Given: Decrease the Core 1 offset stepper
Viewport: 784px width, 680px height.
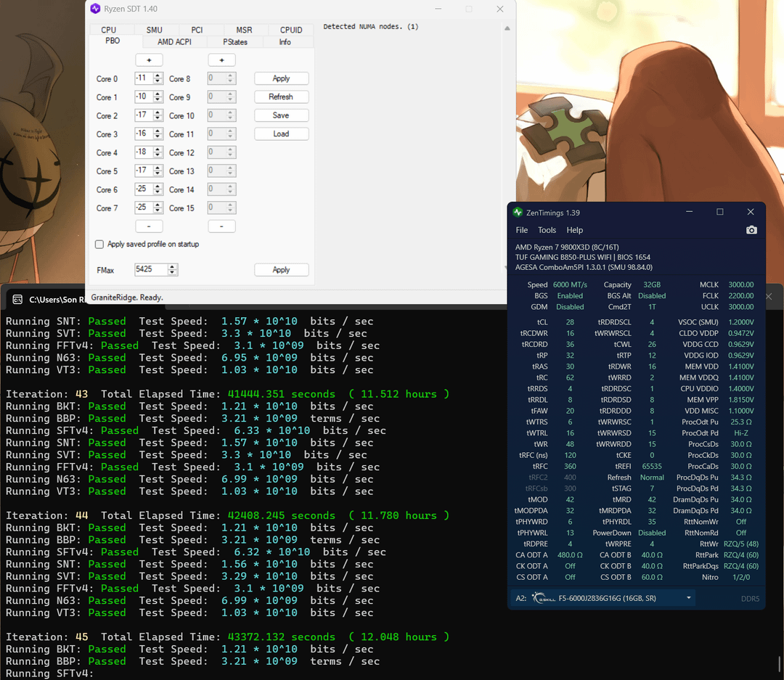Looking at the screenshot, I should click(158, 100).
